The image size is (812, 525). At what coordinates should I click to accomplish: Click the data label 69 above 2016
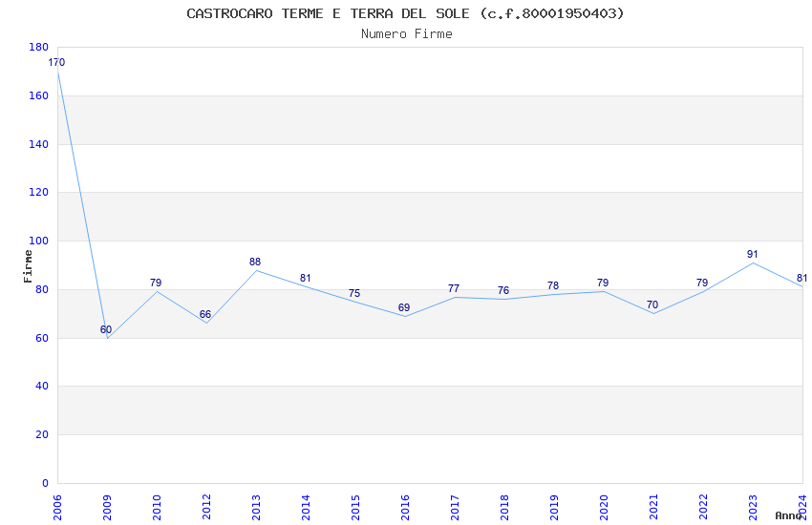(x=404, y=307)
